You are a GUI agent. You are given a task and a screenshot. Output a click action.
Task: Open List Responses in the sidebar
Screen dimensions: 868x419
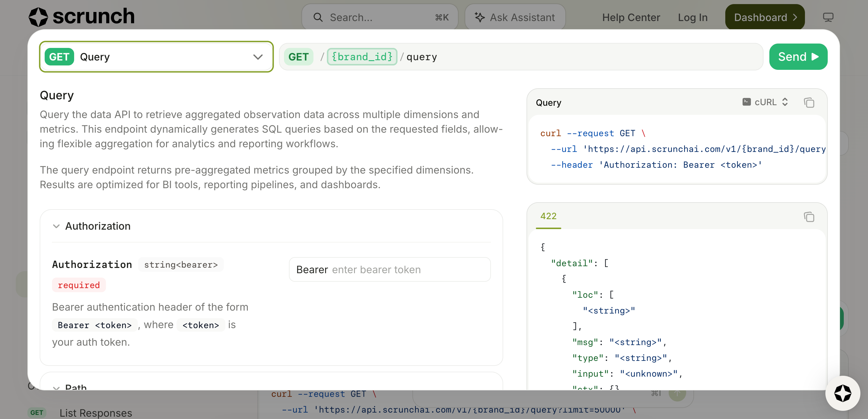[96, 413]
